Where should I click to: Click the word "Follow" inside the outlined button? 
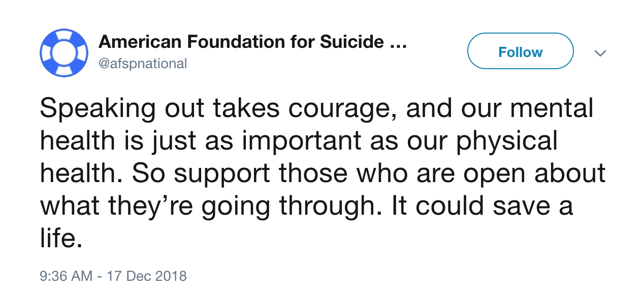coord(520,52)
